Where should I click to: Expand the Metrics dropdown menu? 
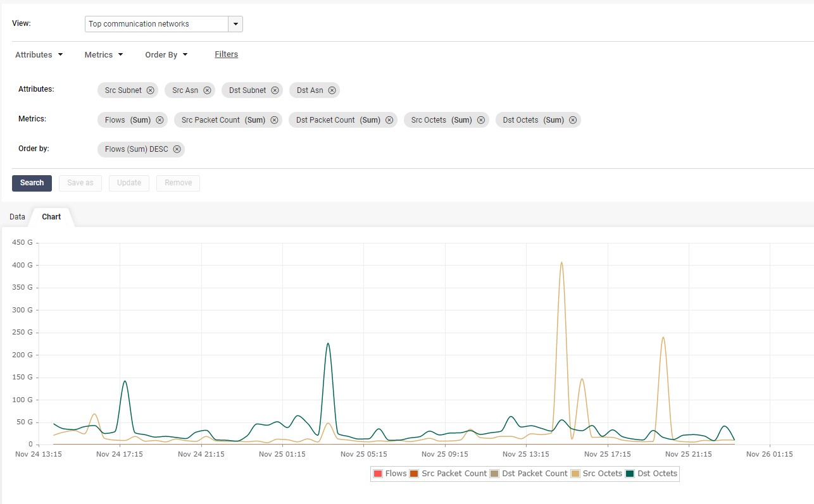point(104,55)
